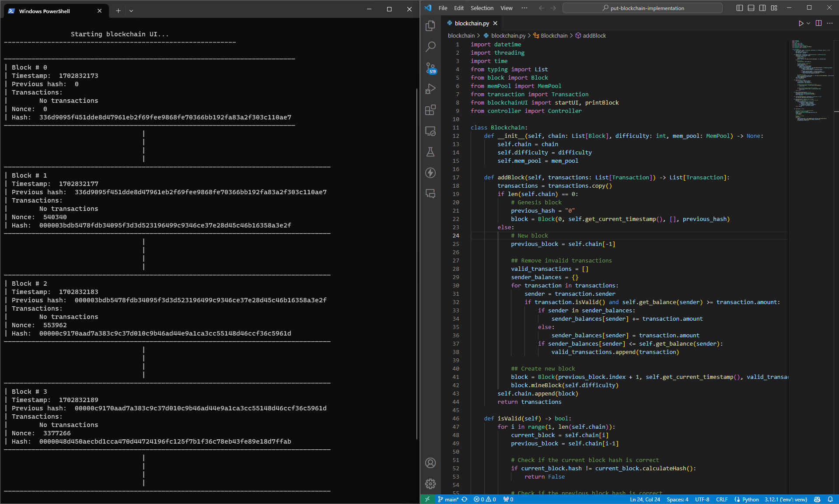
Task: Click the PowerShell tab icon
Action: (x=11, y=11)
